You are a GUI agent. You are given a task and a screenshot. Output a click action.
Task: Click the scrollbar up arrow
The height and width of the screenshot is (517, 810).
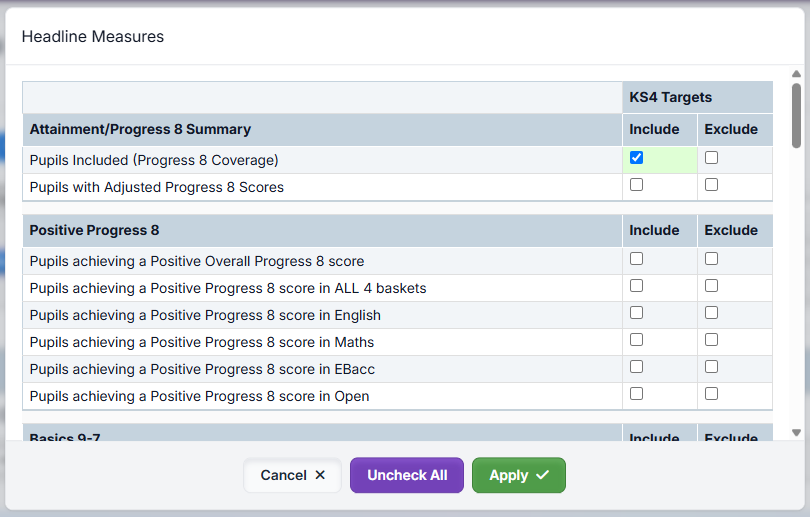tap(796, 74)
